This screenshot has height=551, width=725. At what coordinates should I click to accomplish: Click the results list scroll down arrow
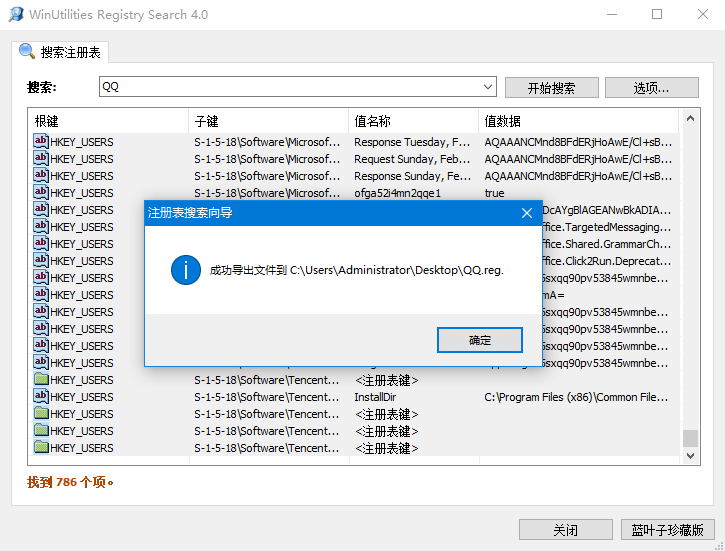(x=690, y=456)
